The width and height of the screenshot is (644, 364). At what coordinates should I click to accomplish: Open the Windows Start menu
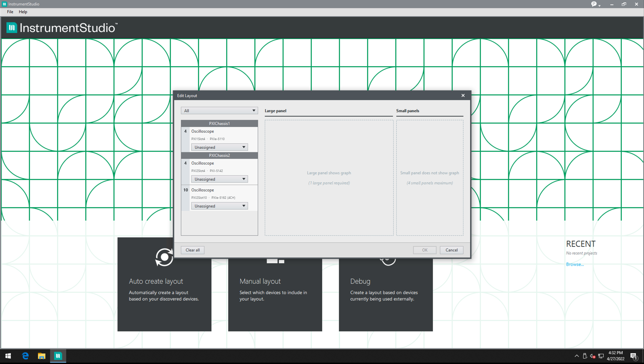[x=8, y=356]
